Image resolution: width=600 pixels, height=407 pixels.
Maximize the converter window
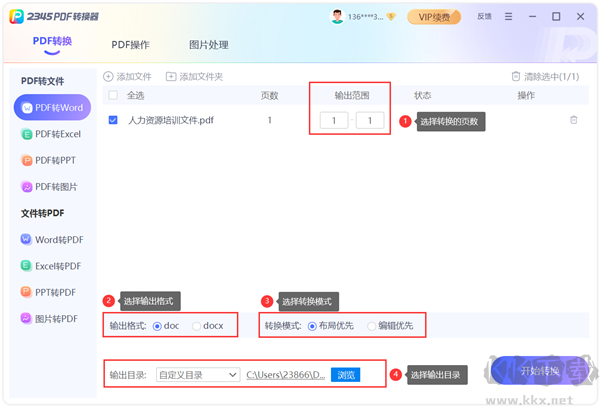click(556, 16)
